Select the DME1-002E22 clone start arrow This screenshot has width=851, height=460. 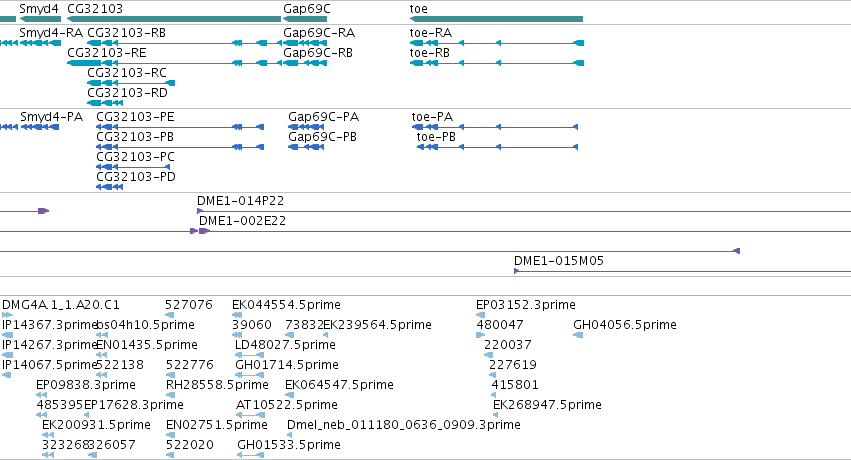(x=204, y=231)
